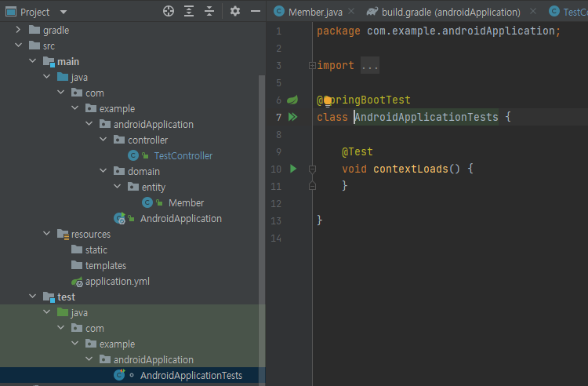Screen dimensions: 588x386
Task: Collapse the example package under test
Action: [75, 344]
